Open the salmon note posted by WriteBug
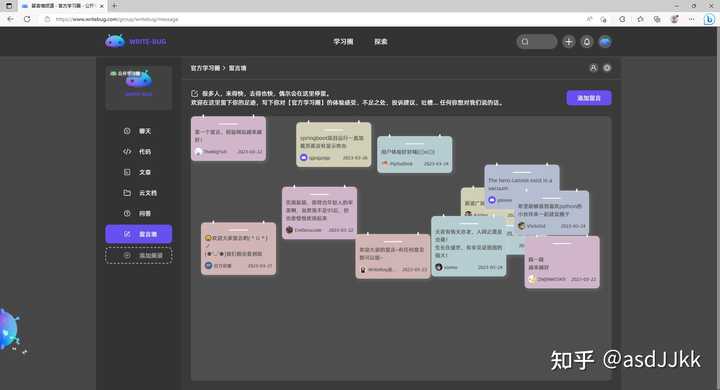Viewport: 720px width, 390px height. tap(393, 256)
